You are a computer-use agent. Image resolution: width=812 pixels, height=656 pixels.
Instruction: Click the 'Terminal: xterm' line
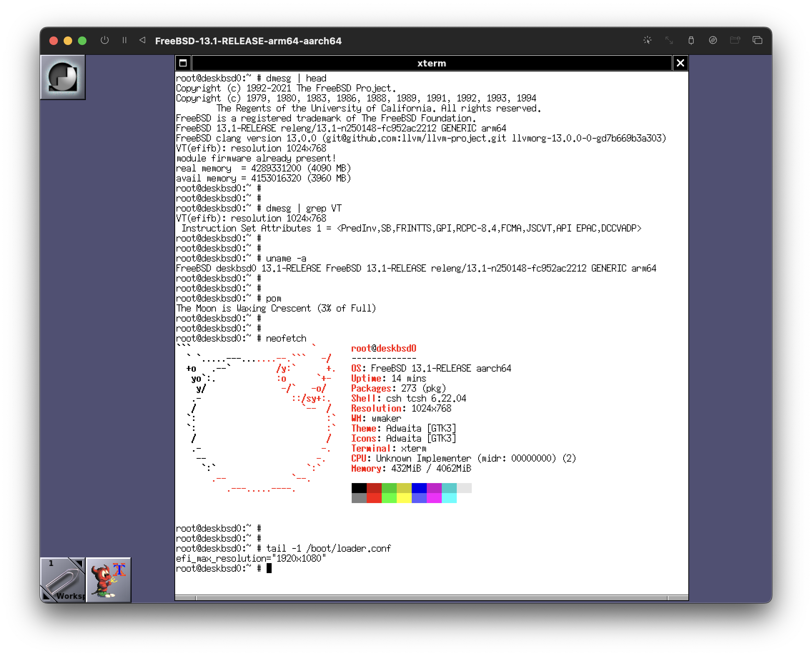point(388,448)
